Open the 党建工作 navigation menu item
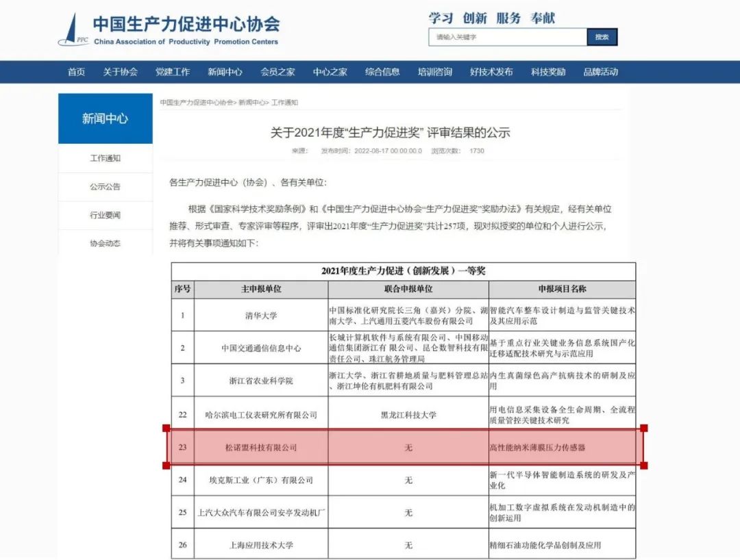The height and width of the screenshot is (560, 740). pos(173,72)
